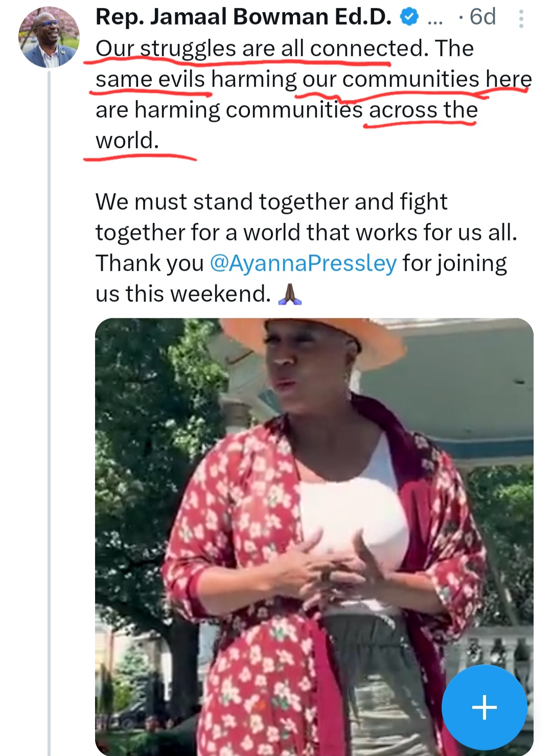Tap the thread connector line below the avatar
The image size is (552, 756).
point(49,409)
